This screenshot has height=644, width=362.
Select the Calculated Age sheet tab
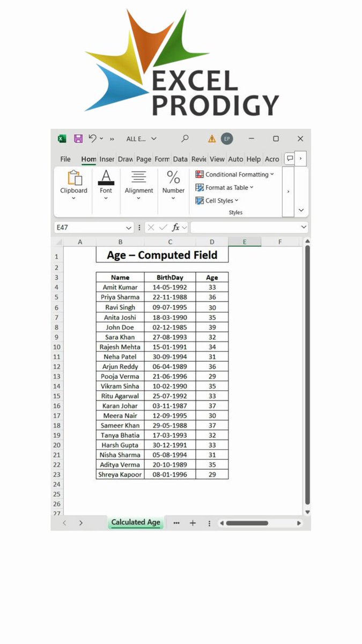pyautogui.click(x=136, y=522)
